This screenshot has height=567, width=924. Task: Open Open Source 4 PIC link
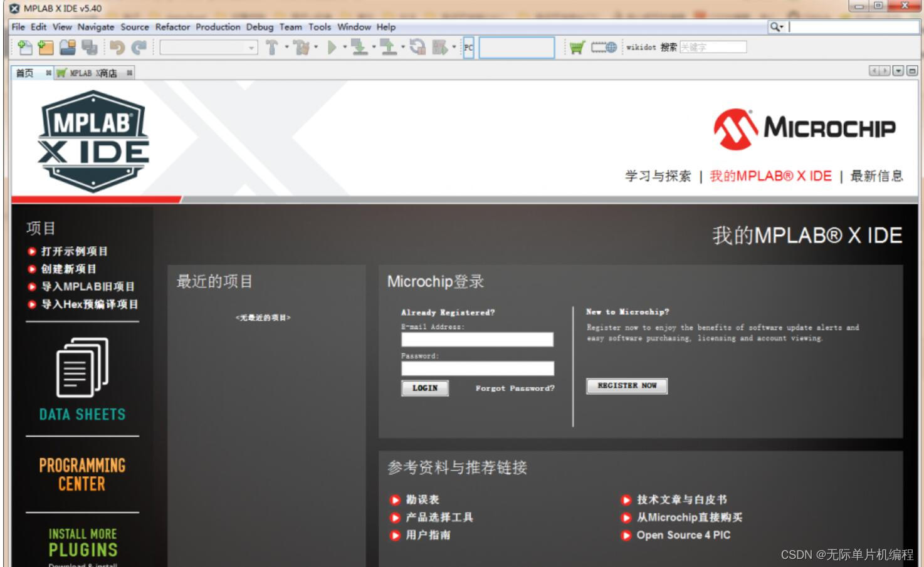[x=683, y=534]
